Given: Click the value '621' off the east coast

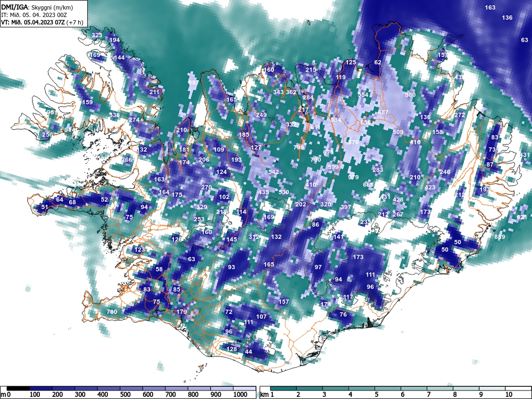Looking at the screenshot, I should 521,217.
